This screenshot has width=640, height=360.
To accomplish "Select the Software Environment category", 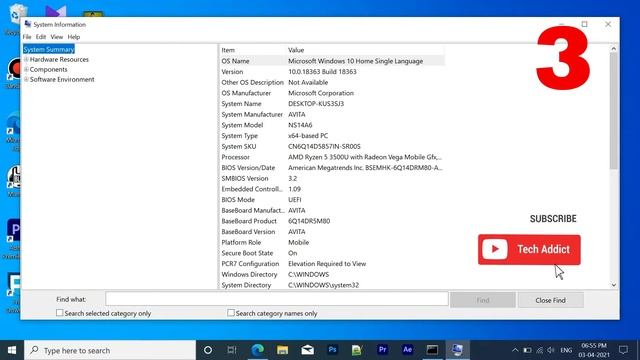I will click(x=62, y=79).
